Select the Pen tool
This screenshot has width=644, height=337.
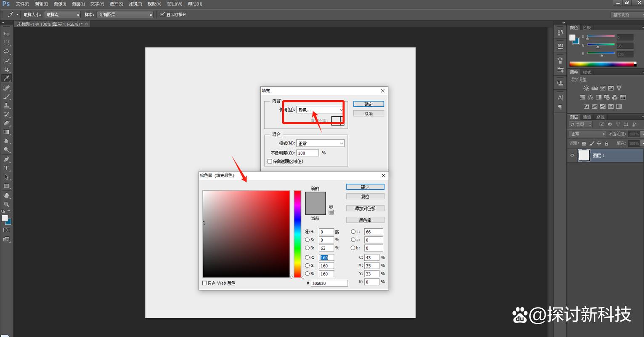[x=6, y=160]
